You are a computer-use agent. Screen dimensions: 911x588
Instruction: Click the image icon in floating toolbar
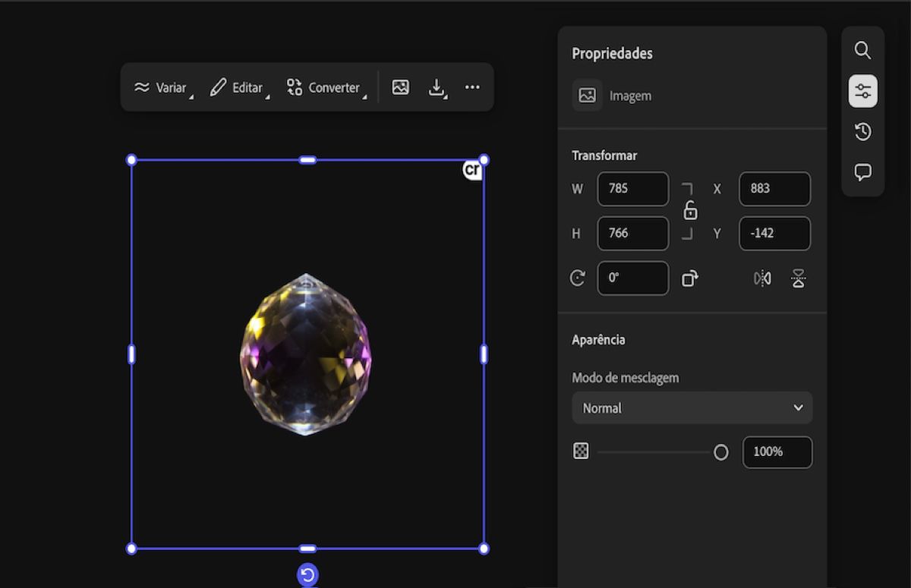(401, 87)
